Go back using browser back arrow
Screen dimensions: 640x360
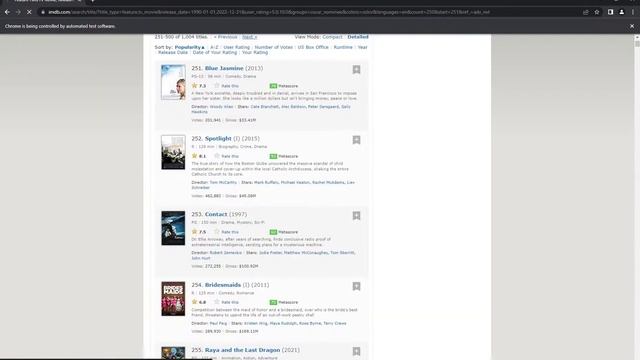[7, 12]
